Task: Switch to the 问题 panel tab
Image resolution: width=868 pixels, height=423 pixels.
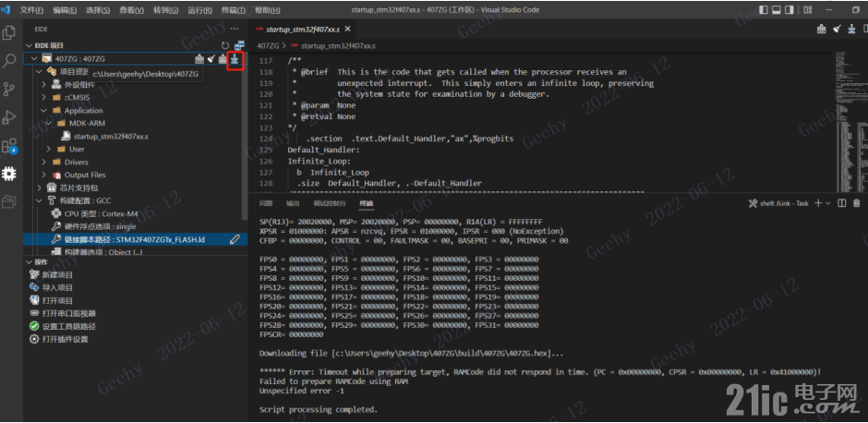Action: pyautogui.click(x=266, y=203)
